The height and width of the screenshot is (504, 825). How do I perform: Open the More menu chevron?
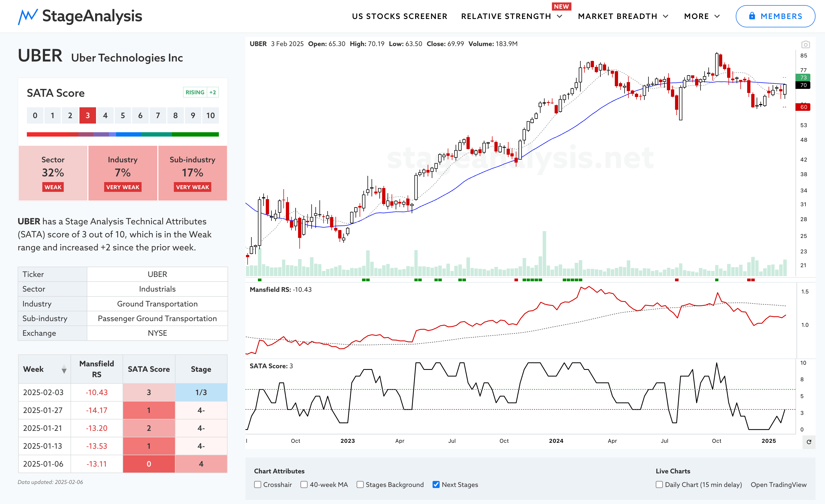(717, 16)
